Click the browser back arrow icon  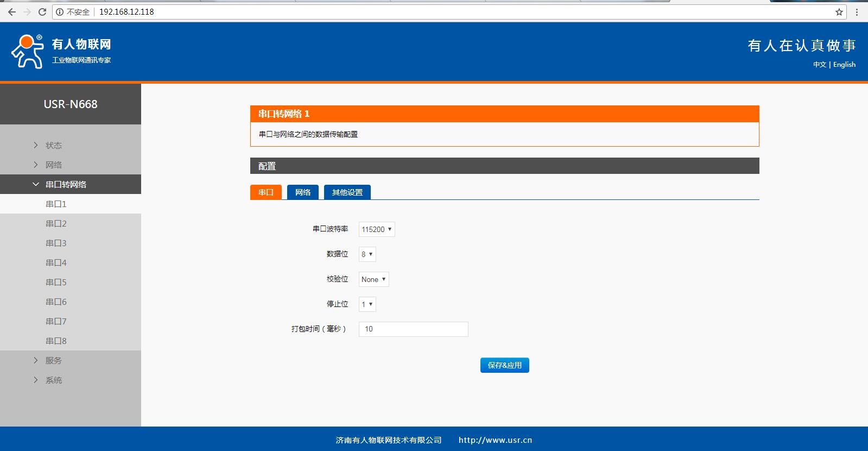coord(11,12)
